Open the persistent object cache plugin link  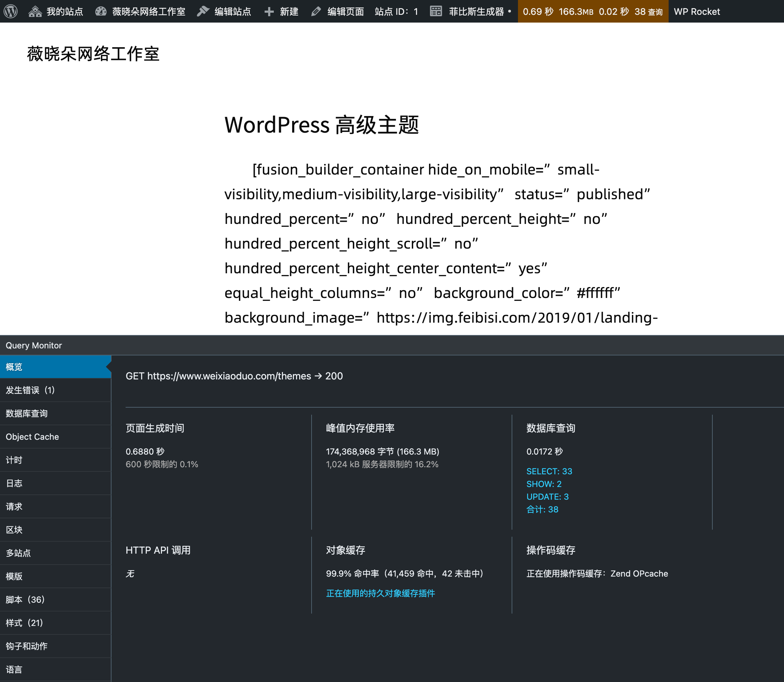tap(380, 593)
